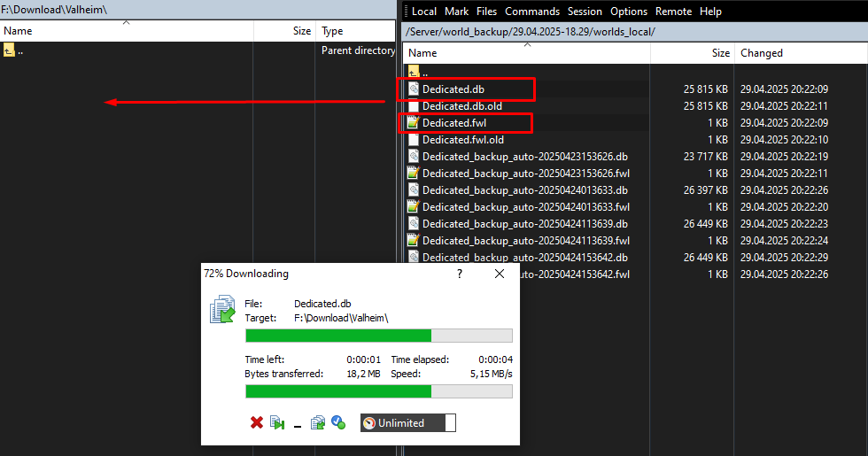The height and width of the screenshot is (456, 868).
Task: Click the Dedicated.fwl file icon
Action: point(413,122)
